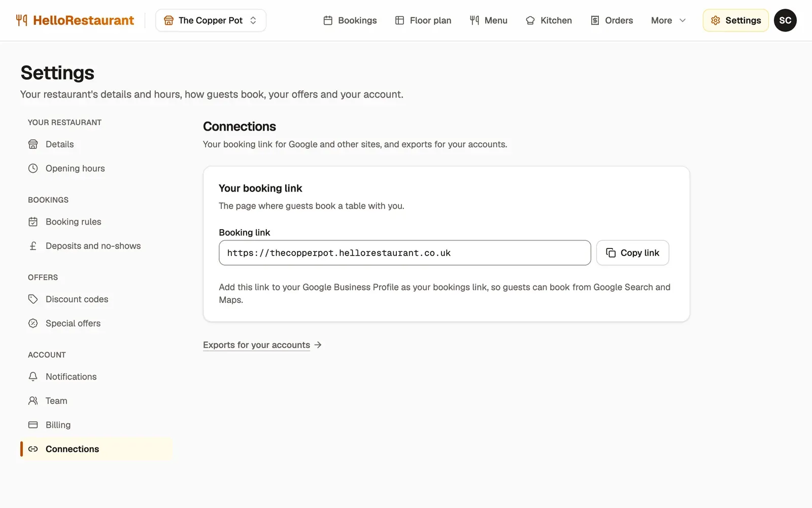Open Deposits and no-shows settings
Screen dimensions: 812x508
pyautogui.click(x=96, y=246)
